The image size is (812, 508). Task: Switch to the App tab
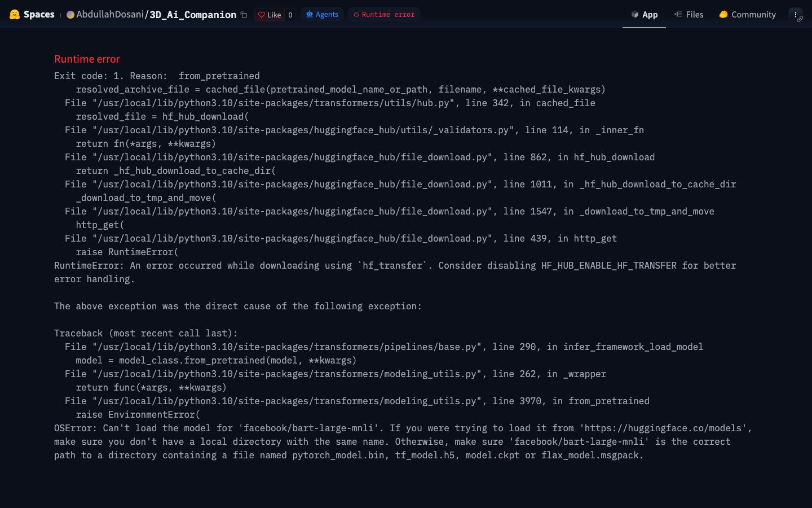pyautogui.click(x=644, y=15)
